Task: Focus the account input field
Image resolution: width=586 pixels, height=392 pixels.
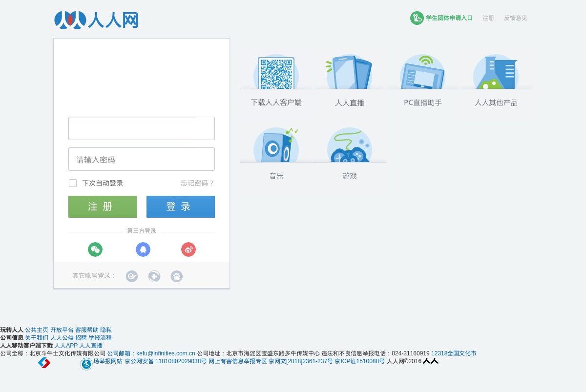Action: 142,128
